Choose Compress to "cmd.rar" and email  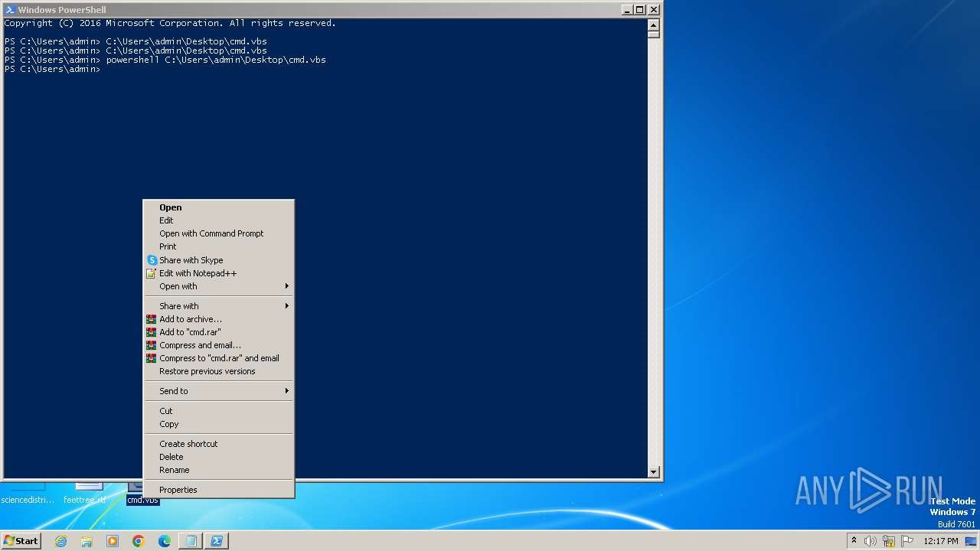coord(219,358)
